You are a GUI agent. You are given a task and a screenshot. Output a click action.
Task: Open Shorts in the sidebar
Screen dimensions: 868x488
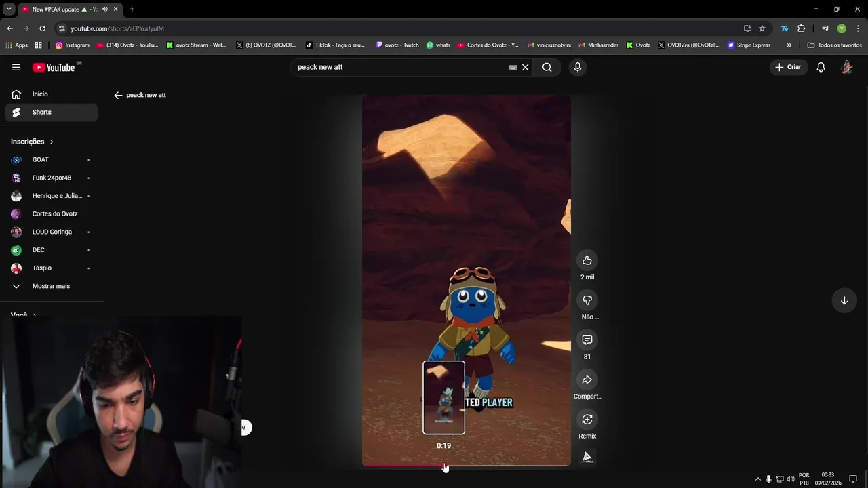click(52, 112)
